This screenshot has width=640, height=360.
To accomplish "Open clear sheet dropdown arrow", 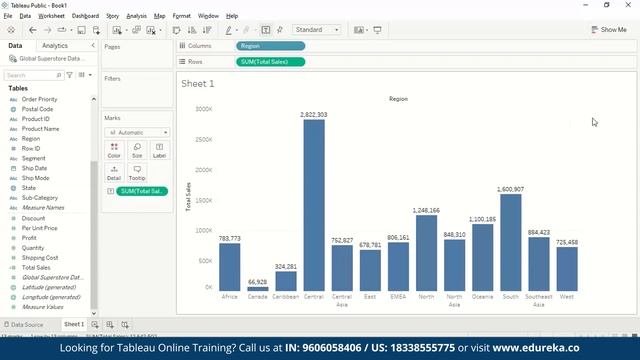I will (160, 30).
